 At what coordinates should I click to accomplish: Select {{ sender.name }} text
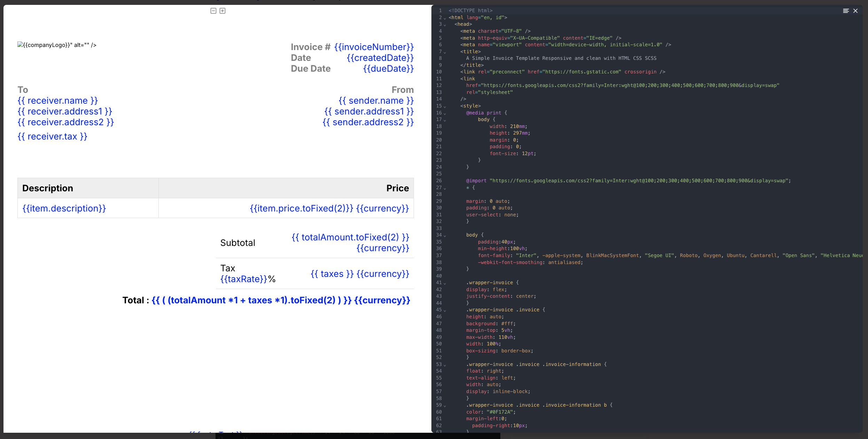click(376, 101)
